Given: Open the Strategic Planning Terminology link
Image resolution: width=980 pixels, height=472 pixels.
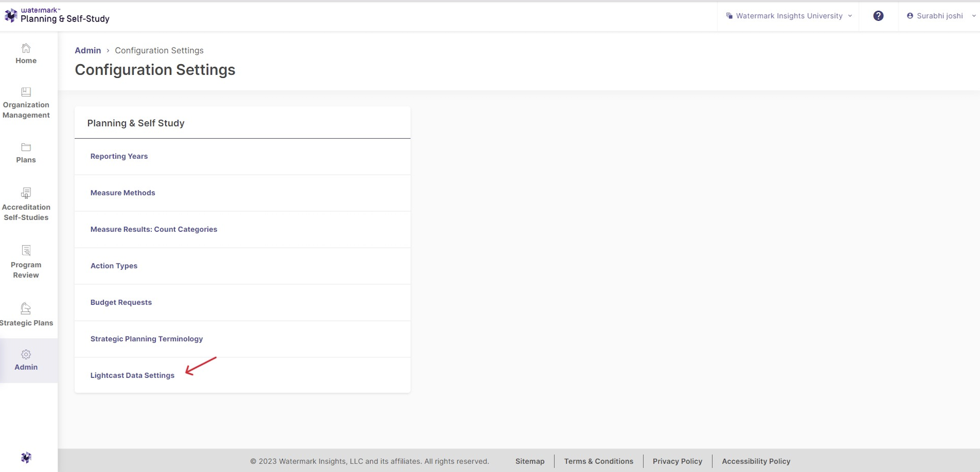Looking at the screenshot, I should click(x=146, y=338).
